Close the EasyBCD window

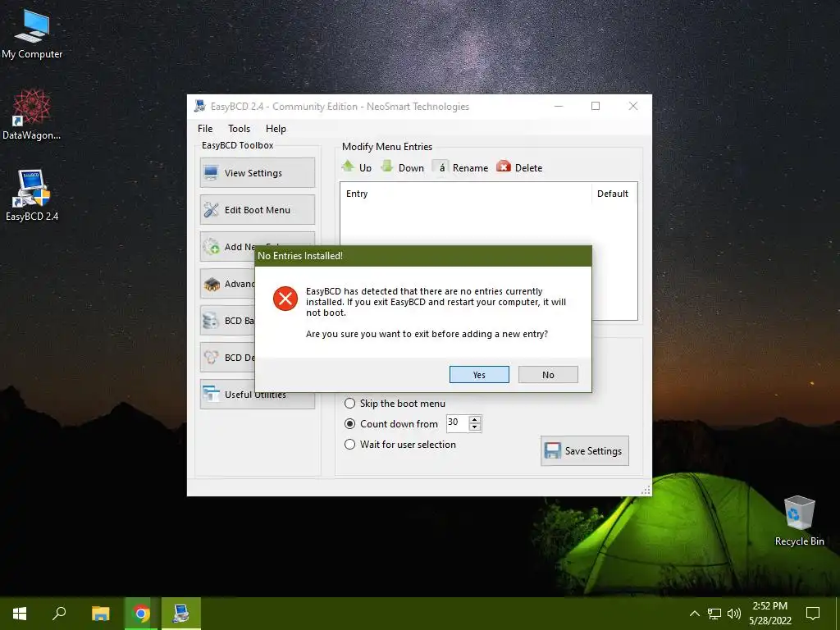(x=632, y=106)
